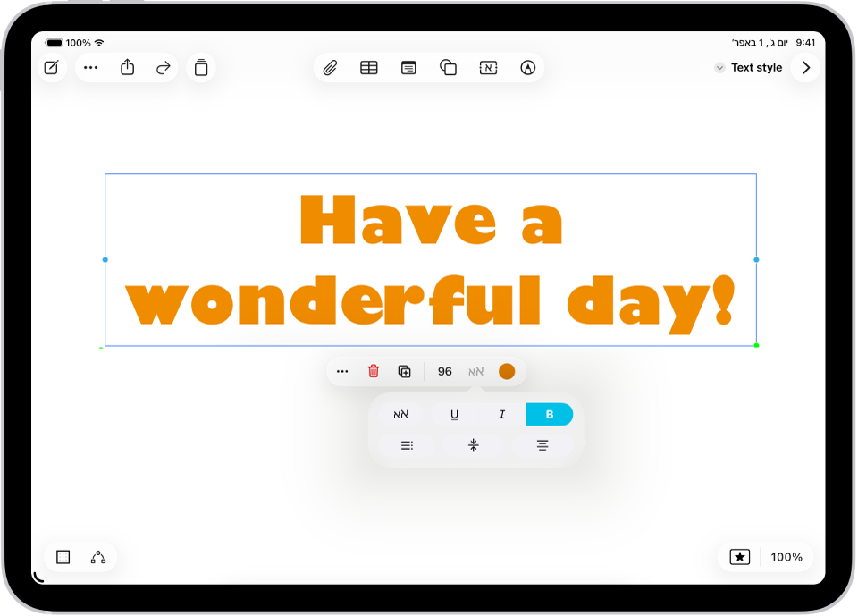858x616 pixels.
Task: Open the shapes library icon
Action: pyautogui.click(x=448, y=68)
